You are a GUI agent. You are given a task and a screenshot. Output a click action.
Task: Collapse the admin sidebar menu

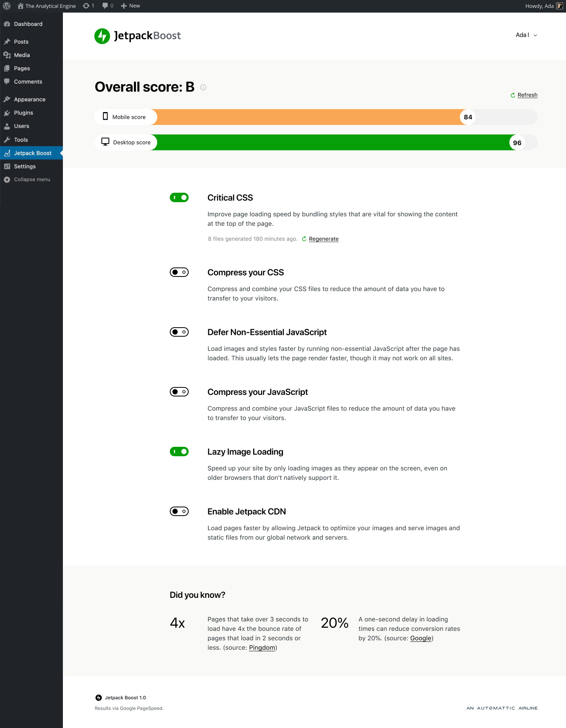tap(32, 179)
